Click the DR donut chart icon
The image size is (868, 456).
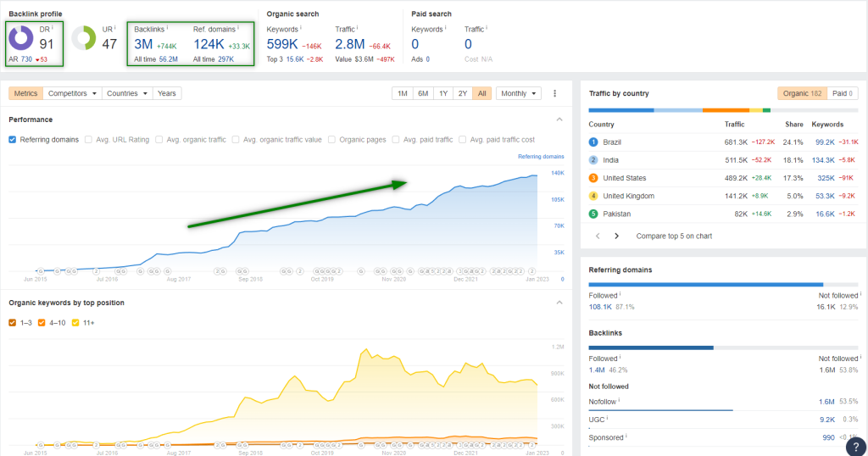(x=21, y=38)
